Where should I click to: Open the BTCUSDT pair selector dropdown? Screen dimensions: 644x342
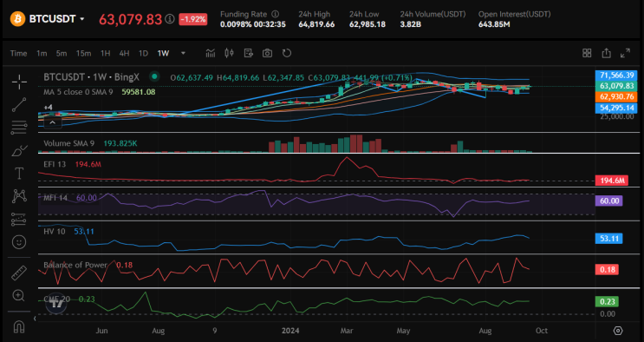82,19
